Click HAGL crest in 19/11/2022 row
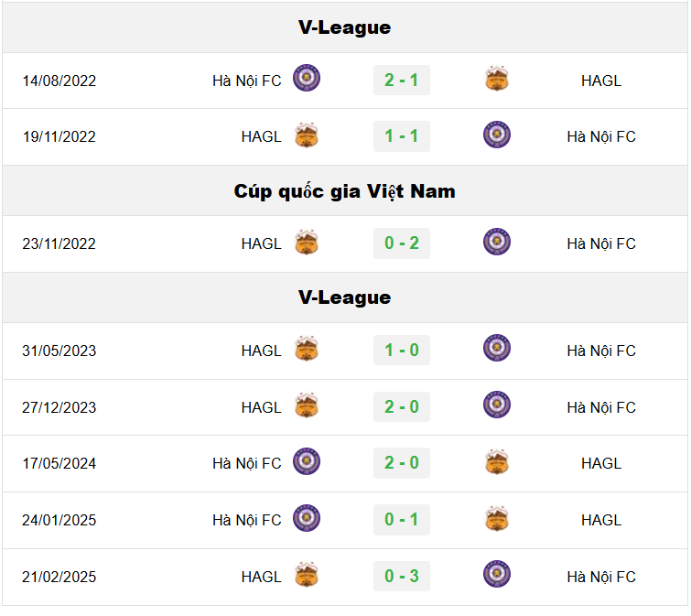Screen dimensions: 691x616 (307, 135)
